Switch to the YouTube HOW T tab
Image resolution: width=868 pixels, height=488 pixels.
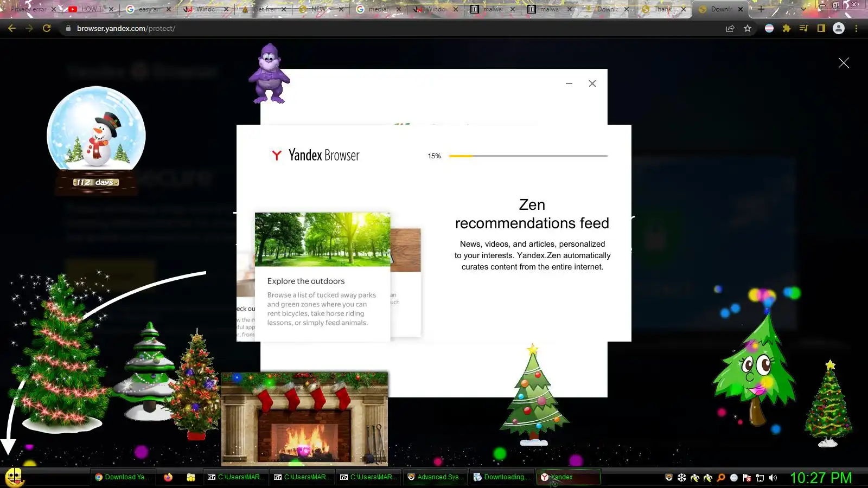point(91,9)
